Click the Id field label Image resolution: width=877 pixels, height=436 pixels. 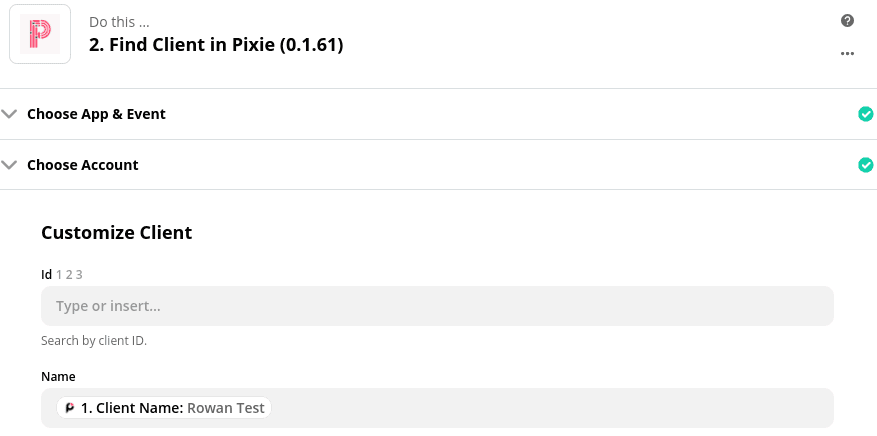tap(46, 274)
